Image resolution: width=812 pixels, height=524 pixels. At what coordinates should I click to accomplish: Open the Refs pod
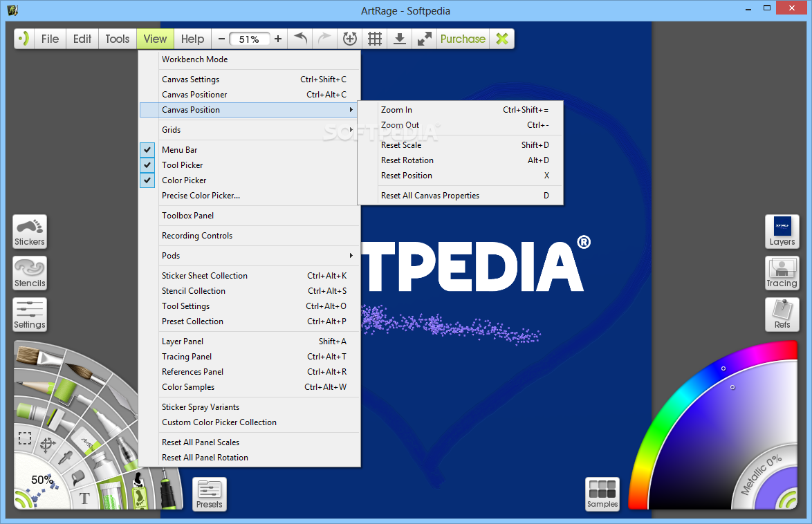782,315
